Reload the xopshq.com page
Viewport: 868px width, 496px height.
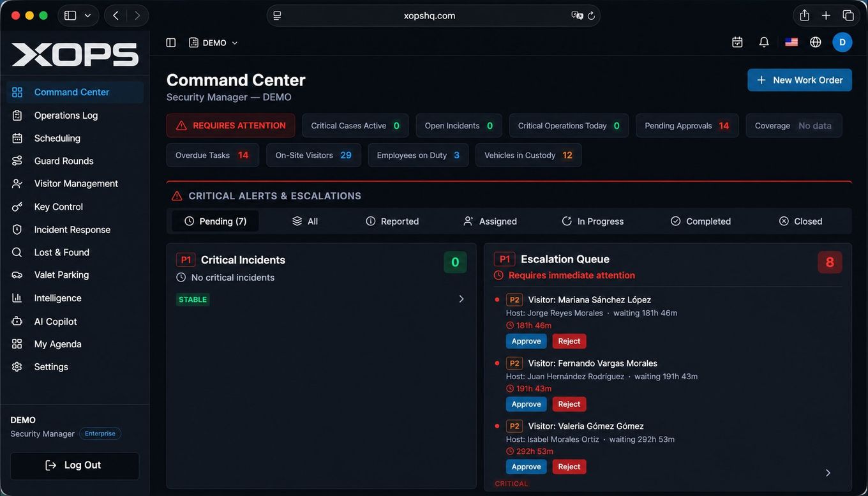591,15
